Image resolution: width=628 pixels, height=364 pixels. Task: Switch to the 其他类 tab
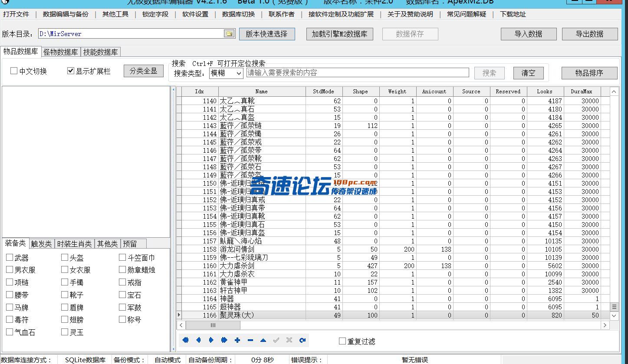107,244
